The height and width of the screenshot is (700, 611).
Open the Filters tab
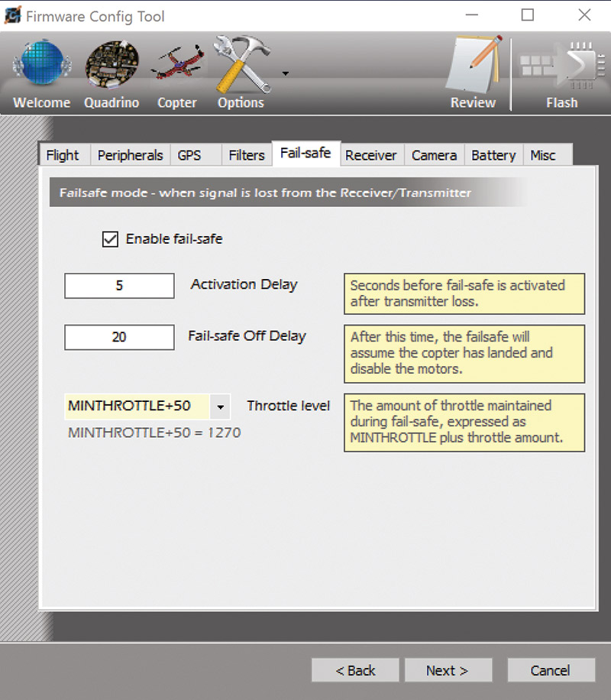tap(247, 155)
